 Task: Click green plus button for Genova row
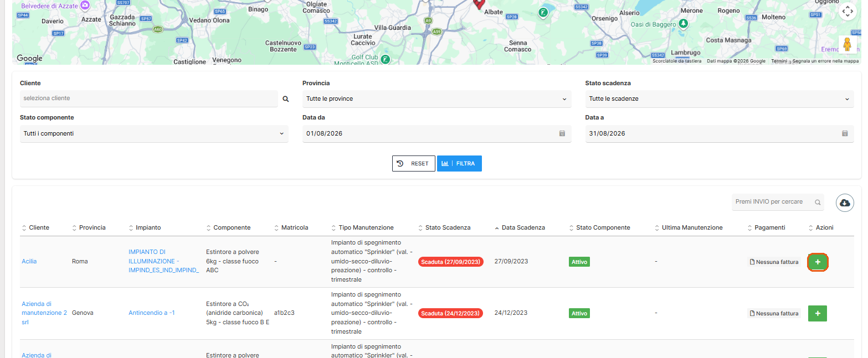[818, 313]
